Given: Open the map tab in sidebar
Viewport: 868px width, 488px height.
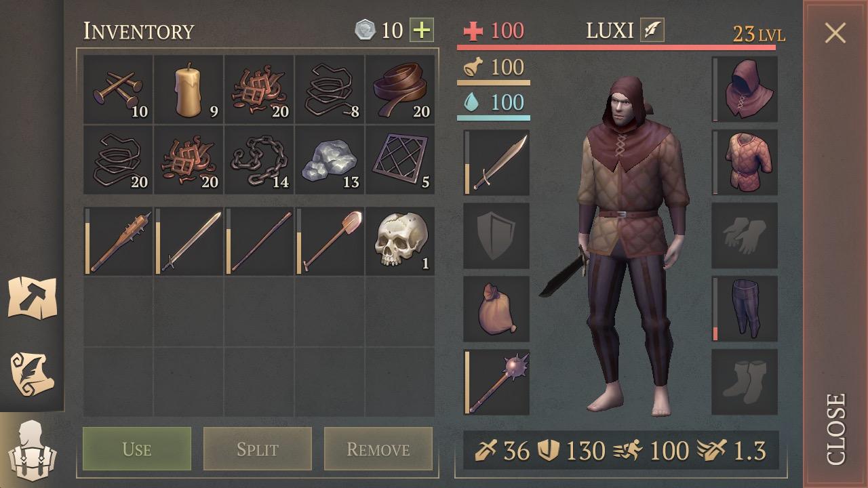Looking at the screenshot, I should coord(32,297).
